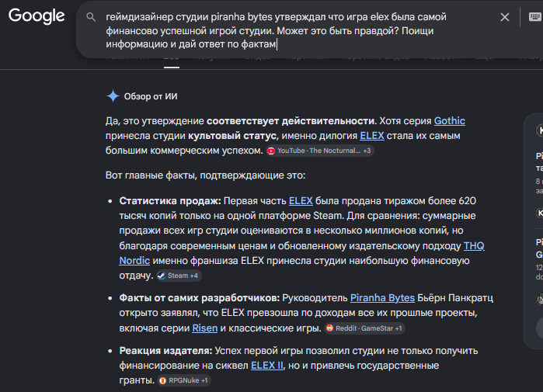Open the ELEX II link
The width and height of the screenshot is (543, 392).
pos(266,366)
